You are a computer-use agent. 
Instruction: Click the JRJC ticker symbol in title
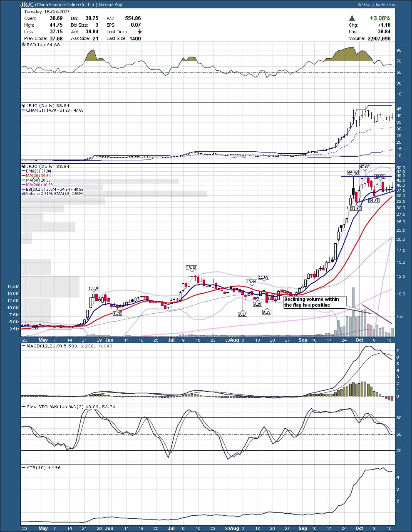click(x=27, y=5)
